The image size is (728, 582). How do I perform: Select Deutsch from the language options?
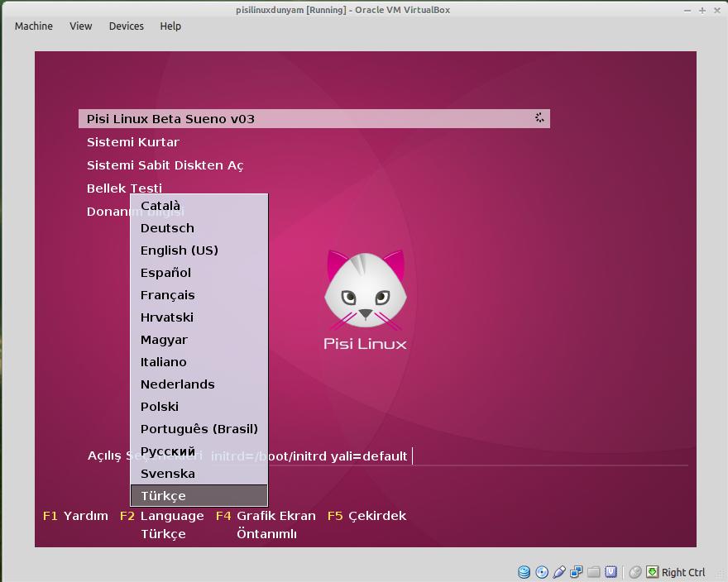[167, 227]
